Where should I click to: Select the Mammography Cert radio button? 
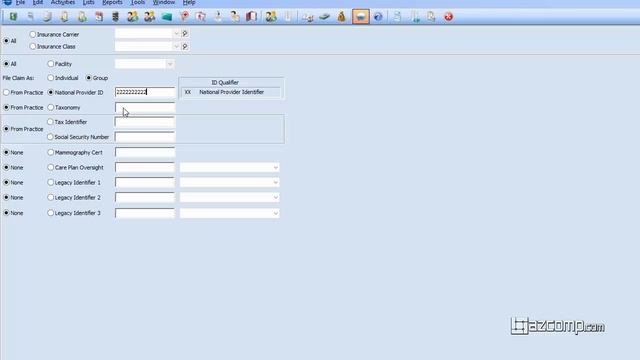click(x=51, y=152)
